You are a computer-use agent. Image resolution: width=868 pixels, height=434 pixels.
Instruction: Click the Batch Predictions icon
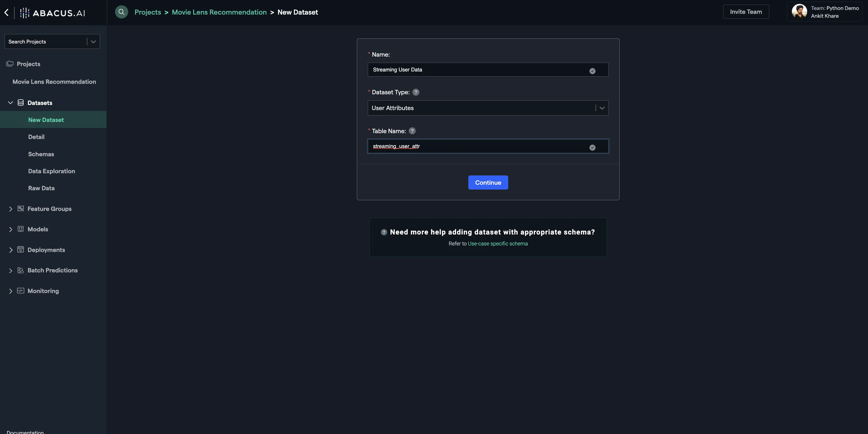click(20, 270)
